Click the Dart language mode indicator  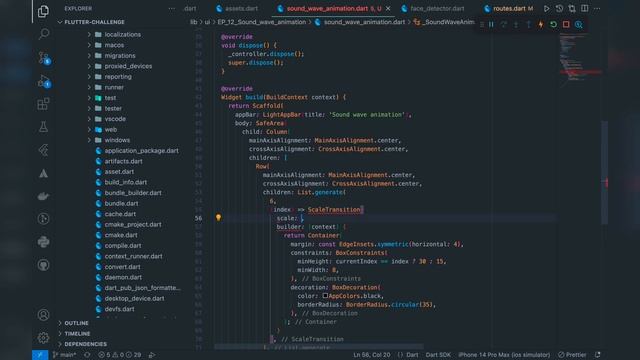[x=412, y=355]
